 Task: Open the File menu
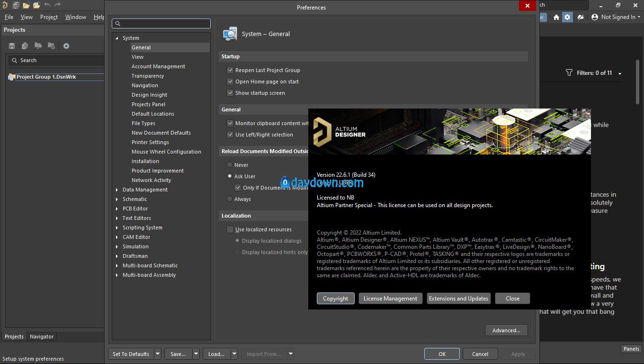coord(9,17)
